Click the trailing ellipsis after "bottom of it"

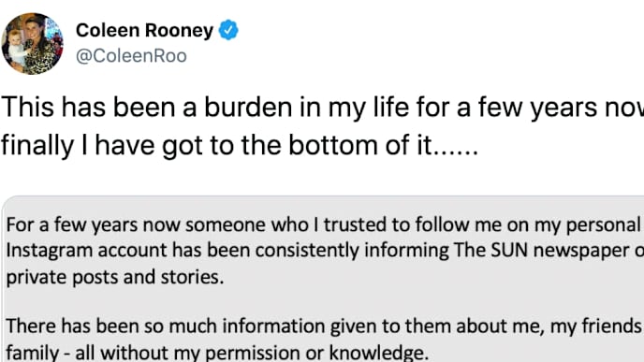456,152
